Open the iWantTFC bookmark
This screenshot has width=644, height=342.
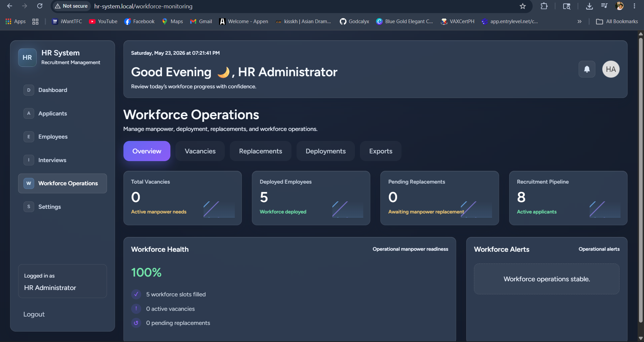(x=67, y=21)
